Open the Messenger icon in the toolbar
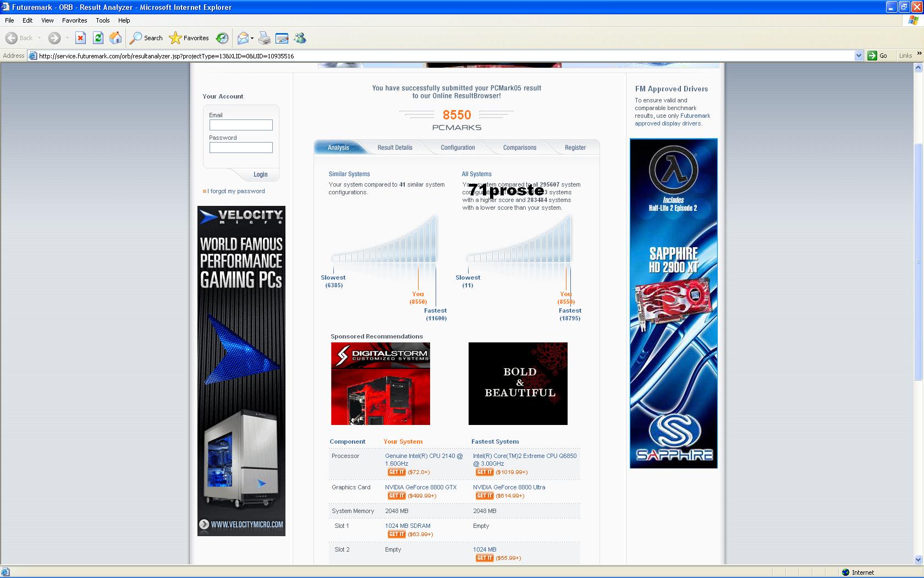The width and height of the screenshot is (924, 578). click(300, 38)
